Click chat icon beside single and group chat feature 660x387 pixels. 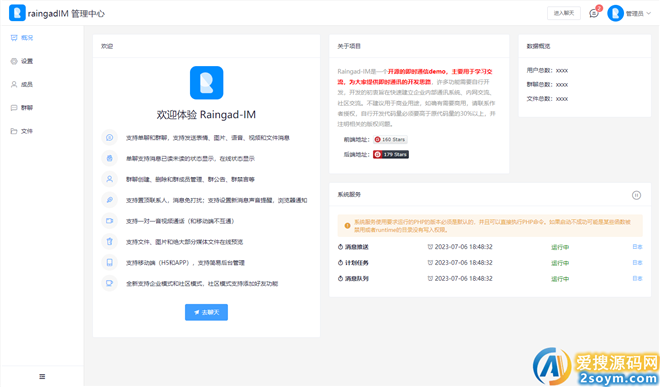click(109, 138)
